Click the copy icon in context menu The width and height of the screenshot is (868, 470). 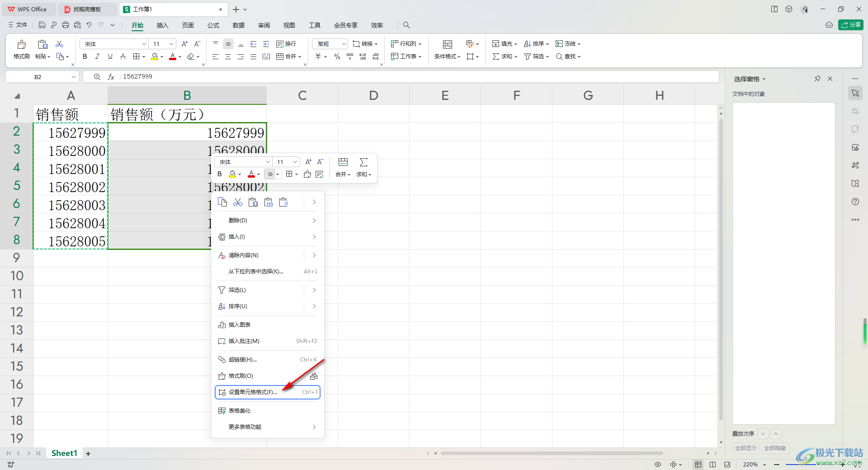coord(222,202)
